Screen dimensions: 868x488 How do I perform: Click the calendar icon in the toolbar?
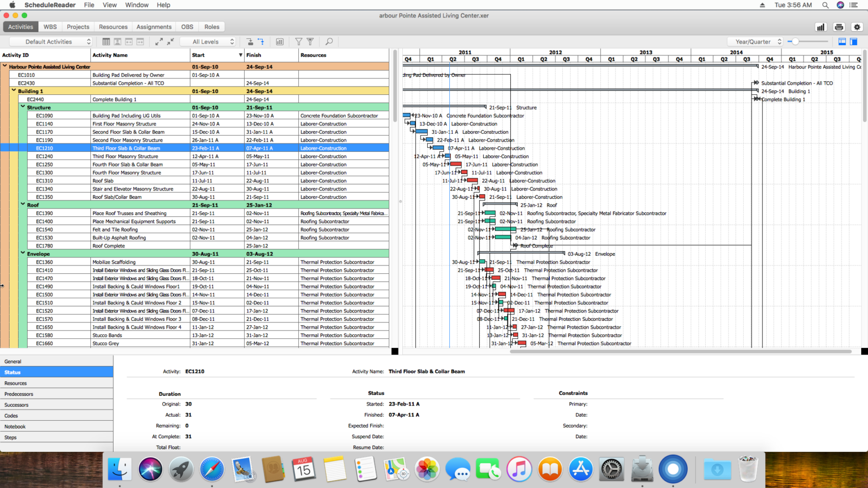coord(279,41)
